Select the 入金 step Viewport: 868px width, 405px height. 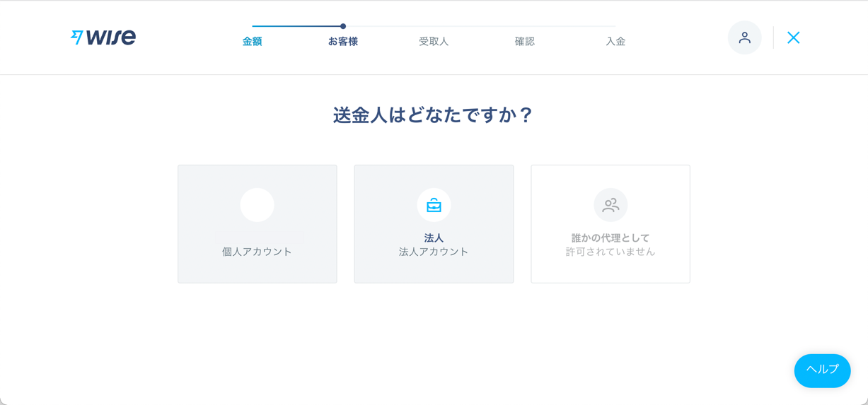[x=615, y=42]
